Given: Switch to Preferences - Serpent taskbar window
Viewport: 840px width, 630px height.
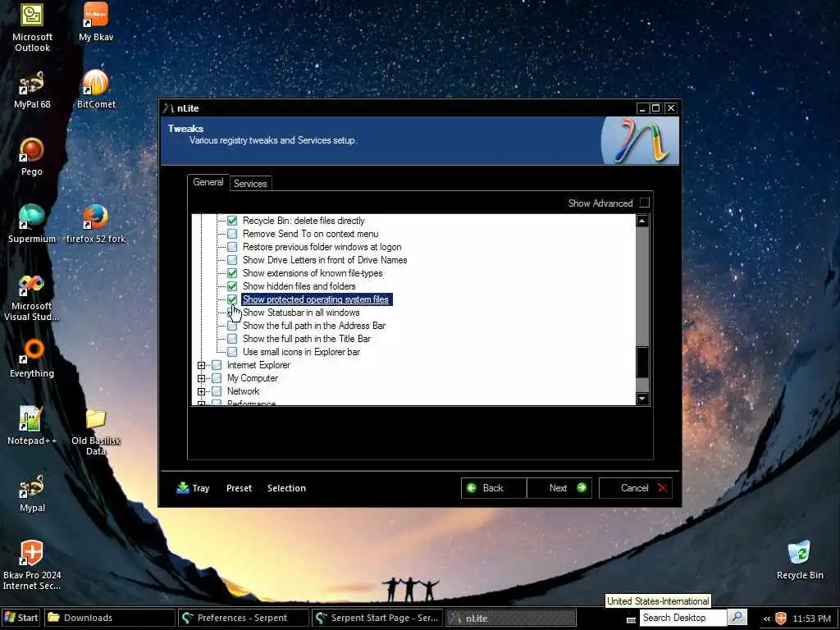Looking at the screenshot, I should point(243,618).
